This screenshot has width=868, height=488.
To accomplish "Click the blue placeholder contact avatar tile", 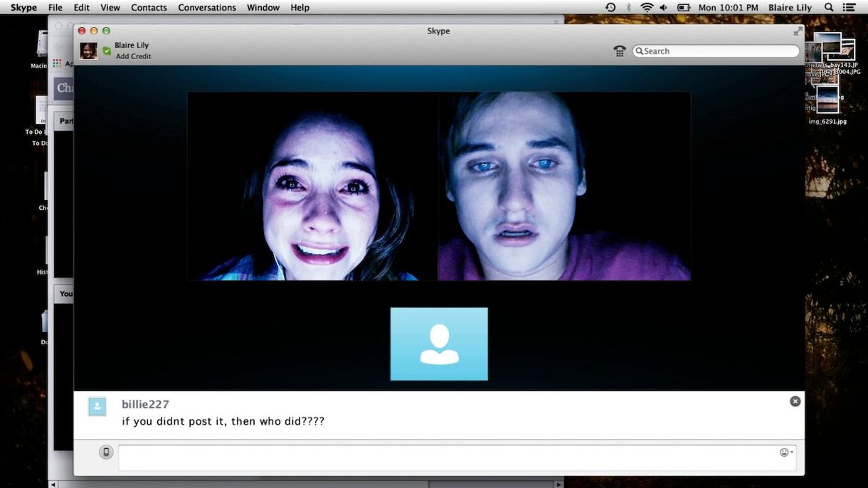I will (439, 344).
